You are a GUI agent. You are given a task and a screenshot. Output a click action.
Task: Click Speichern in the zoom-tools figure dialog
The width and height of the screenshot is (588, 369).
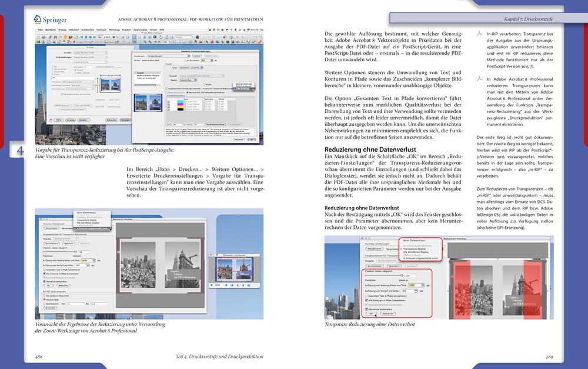tap(69, 244)
